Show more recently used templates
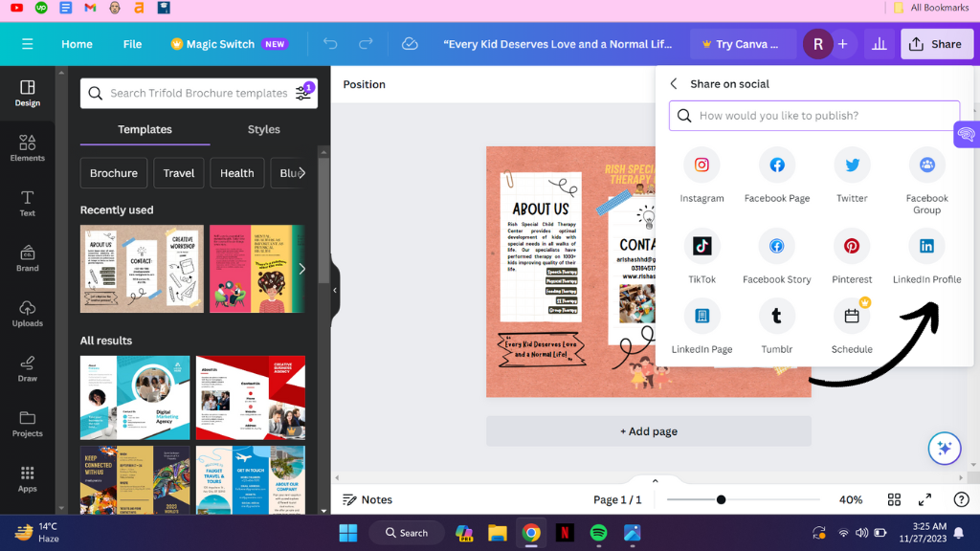The width and height of the screenshot is (980, 551). click(x=301, y=269)
